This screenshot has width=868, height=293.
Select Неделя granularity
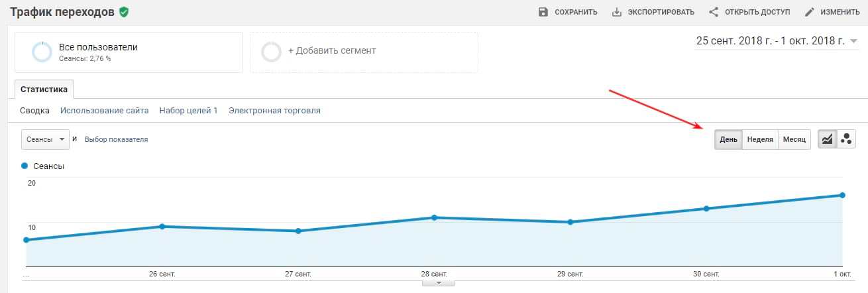(760, 139)
